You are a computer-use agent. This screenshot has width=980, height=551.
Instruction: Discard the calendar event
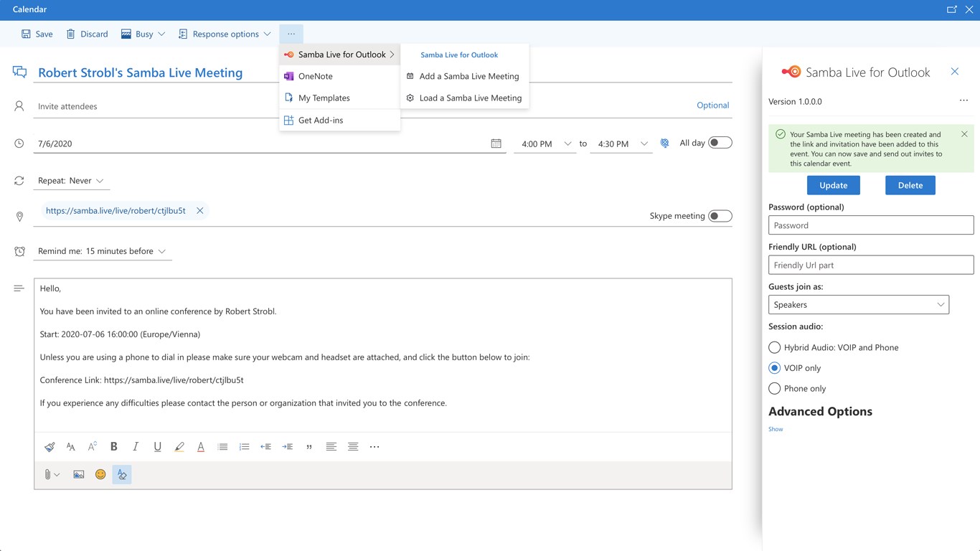(x=87, y=34)
